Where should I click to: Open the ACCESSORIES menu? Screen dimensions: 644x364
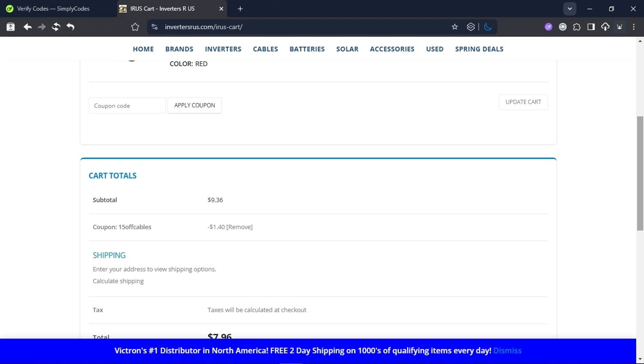click(x=392, y=49)
